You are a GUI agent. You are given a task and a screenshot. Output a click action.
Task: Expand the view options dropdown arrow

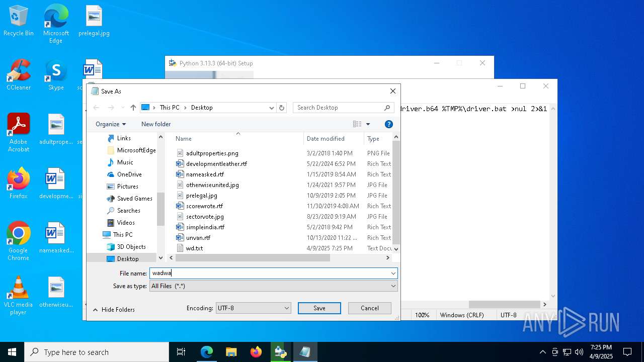(x=368, y=124)
